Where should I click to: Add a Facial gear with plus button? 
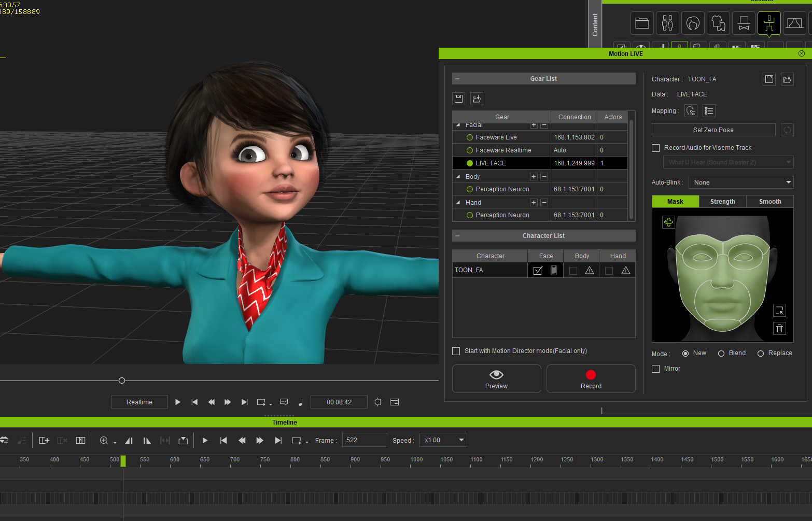coord(534,125)
